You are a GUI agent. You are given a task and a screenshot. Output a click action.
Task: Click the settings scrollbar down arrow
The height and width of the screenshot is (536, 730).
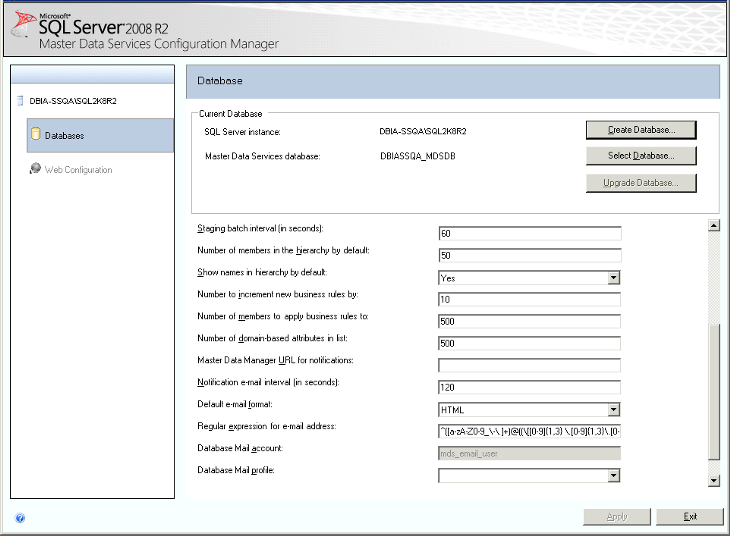point(714,481)
